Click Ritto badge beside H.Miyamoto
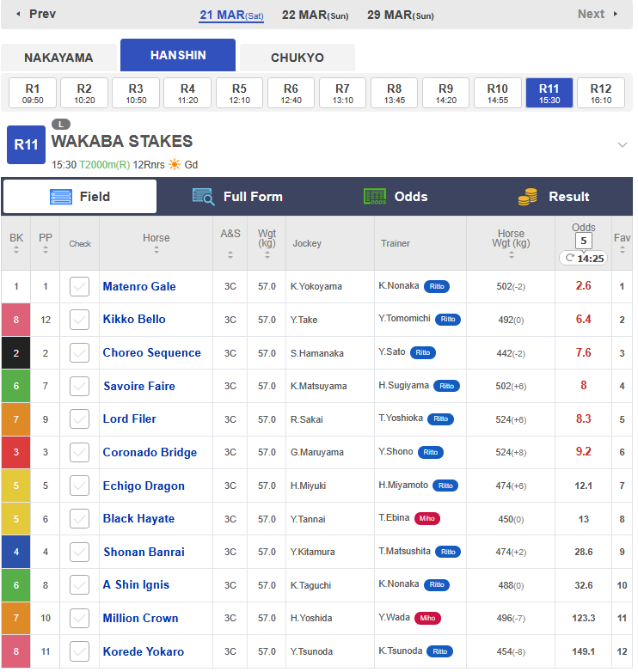This screenshot has height=672, width=638. pyautogui.click(x=445, y=486)
